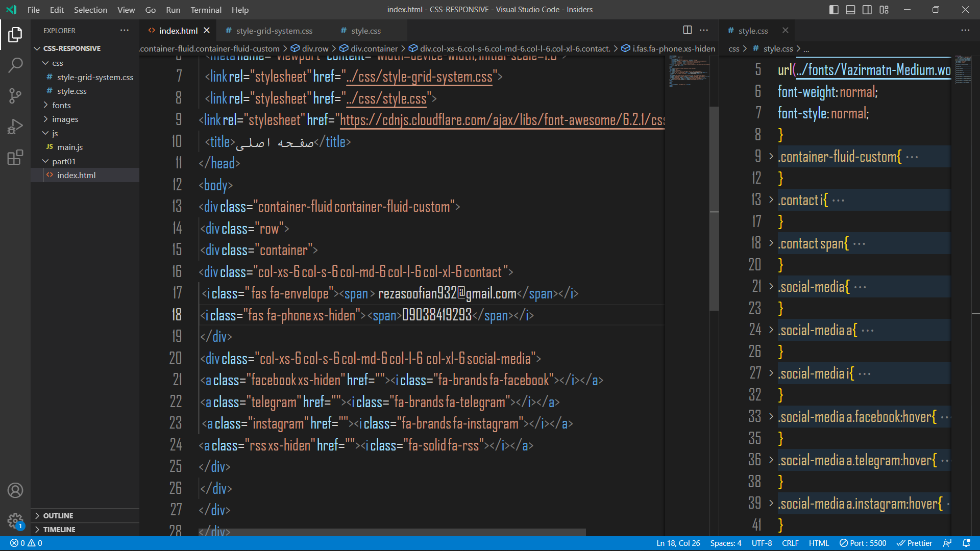Toggle secondary side bar layout icon
This screenshot has height=551, width=980.
tap(867, 10)
